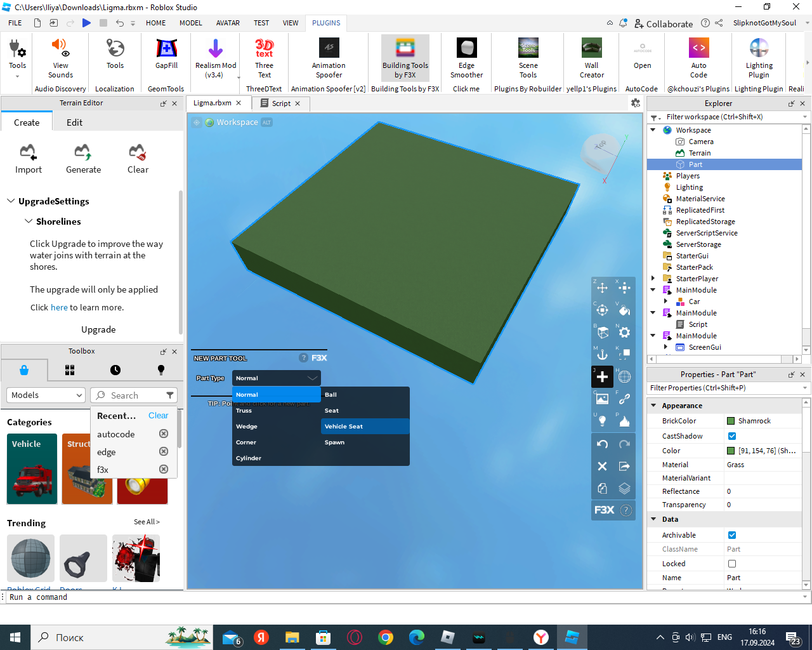Open the Part Type dropdown
This screenshot has width=812, height=650.
[x=276, y=378]
